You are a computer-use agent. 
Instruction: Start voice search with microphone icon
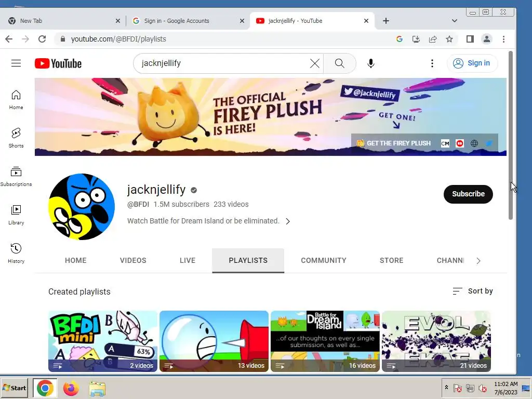point(371,63)
